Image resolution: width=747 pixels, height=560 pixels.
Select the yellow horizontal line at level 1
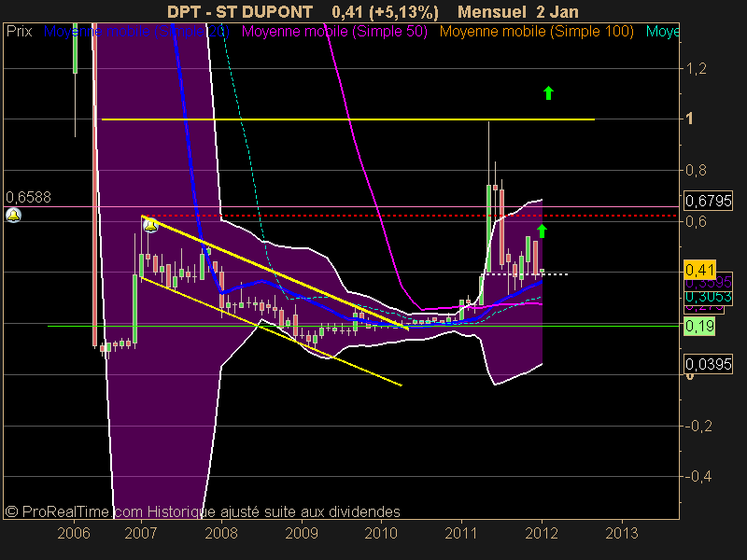tap(347, 119)
